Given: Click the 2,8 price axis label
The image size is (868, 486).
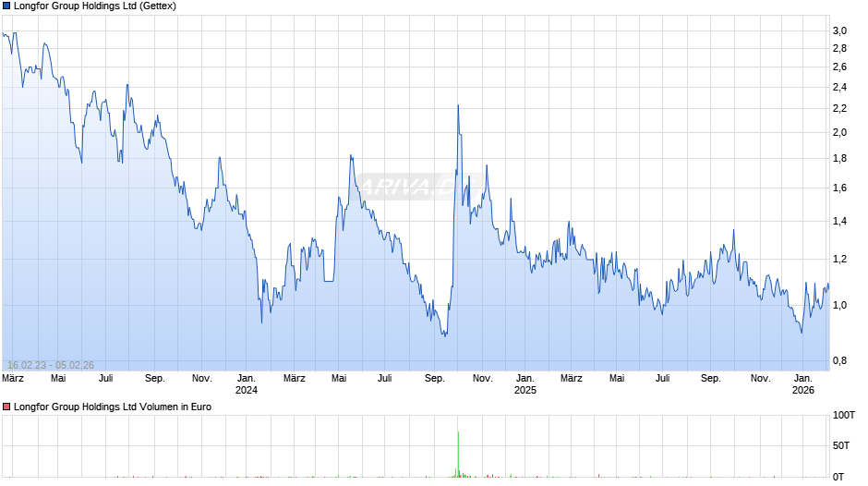Looking at the screenshot, I should [x=839, y=49].
